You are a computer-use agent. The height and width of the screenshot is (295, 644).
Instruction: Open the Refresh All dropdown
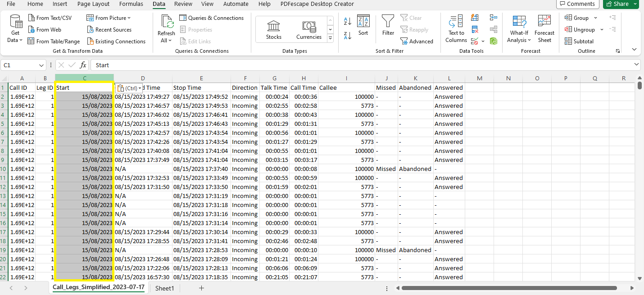[166, 29]
